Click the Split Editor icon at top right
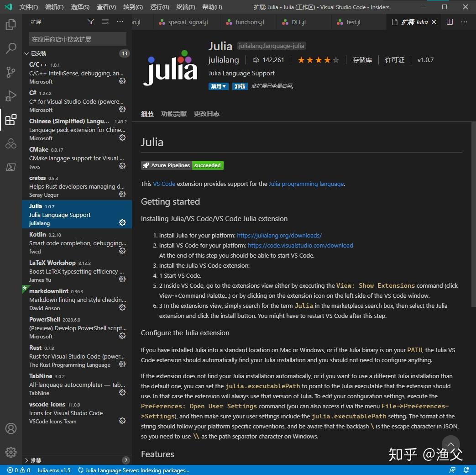This screenshot has width=476, height=475. [x=450, y=21]
